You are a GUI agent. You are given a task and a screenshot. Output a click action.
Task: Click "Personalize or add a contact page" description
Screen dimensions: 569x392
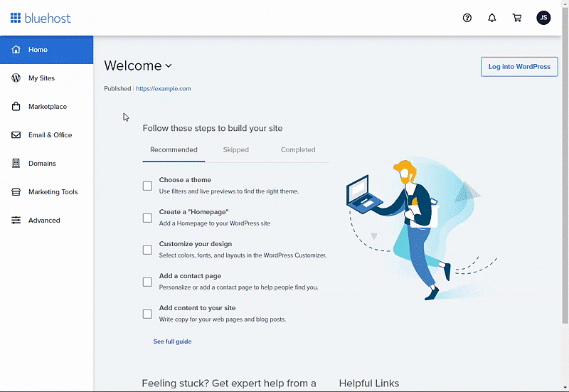tap(239, 287)
